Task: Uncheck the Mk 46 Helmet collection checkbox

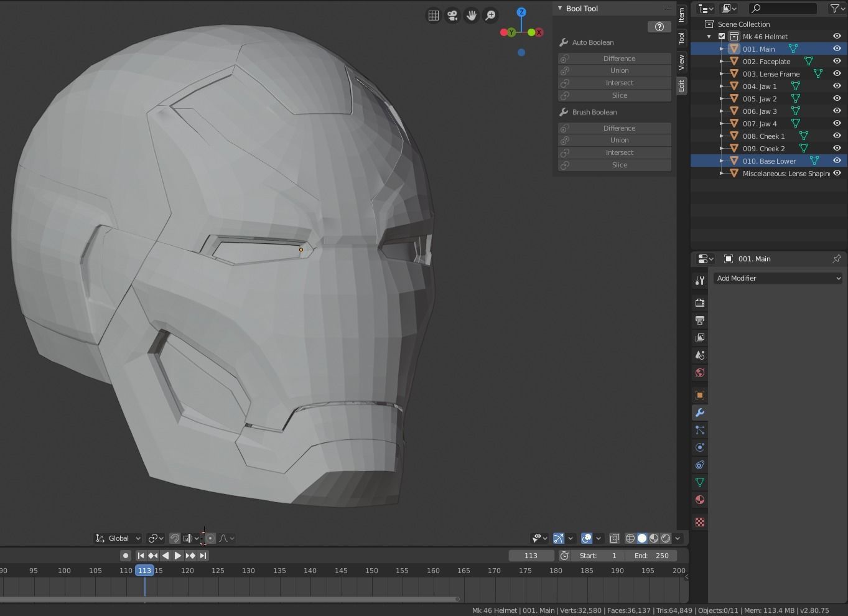Action: click(x=722, y=37)
